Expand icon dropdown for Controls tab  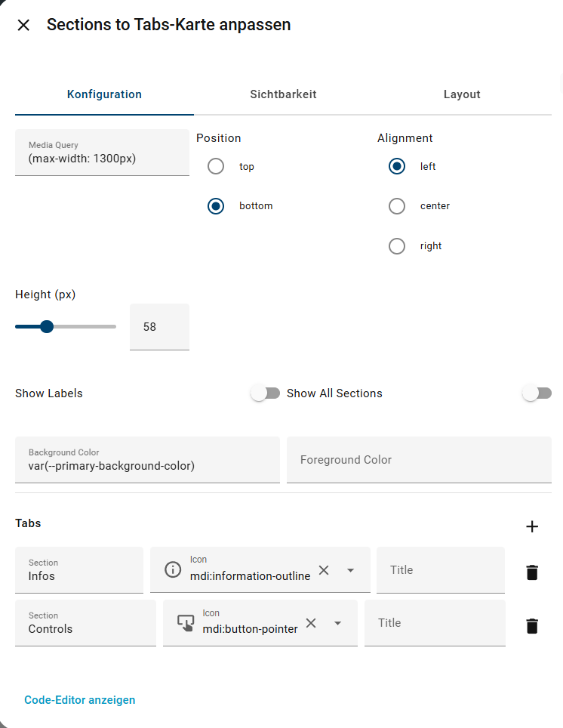coord(337,623)
